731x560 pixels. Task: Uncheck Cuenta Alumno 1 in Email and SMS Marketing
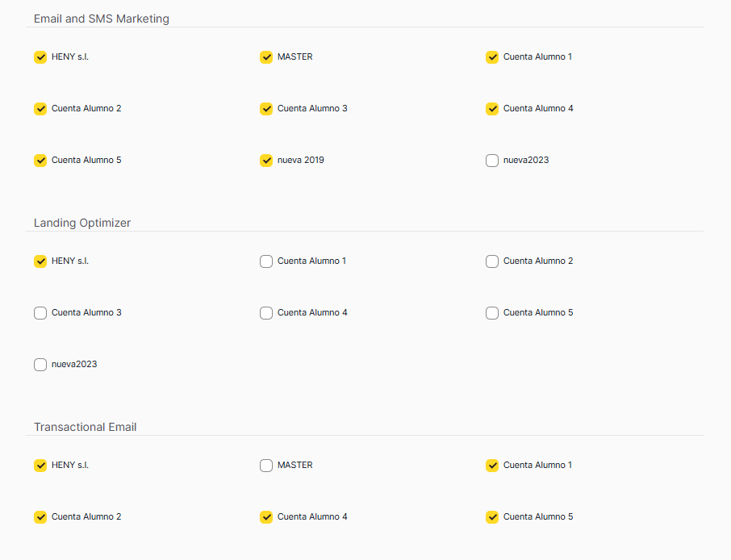[x=492, y=57]
